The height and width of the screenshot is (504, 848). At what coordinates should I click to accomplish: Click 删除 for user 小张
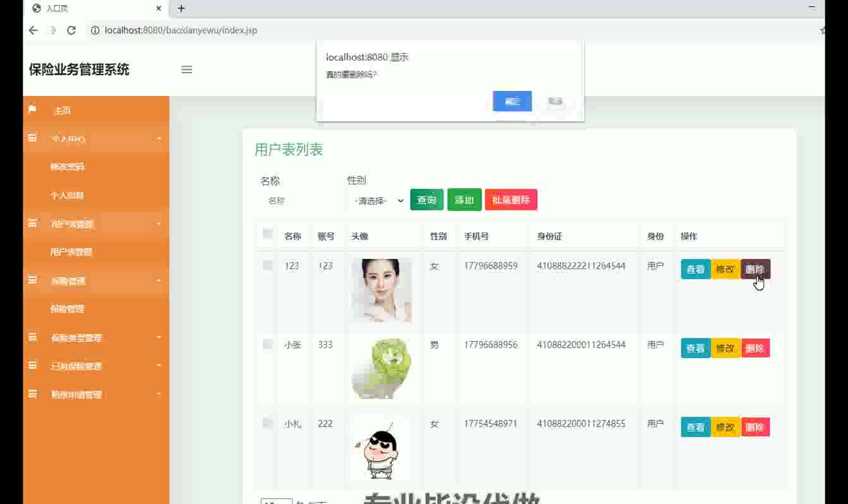click(x=755, y=348)
